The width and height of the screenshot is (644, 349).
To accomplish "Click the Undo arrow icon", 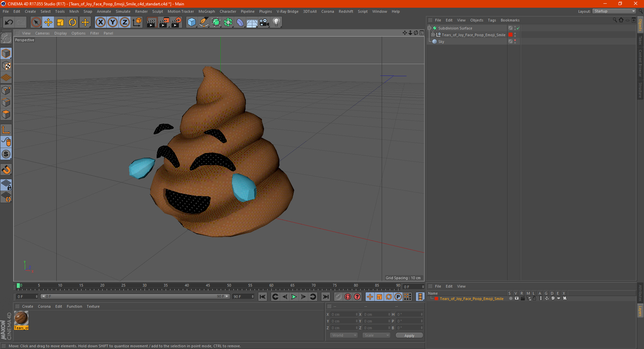I will click(9, 22).
